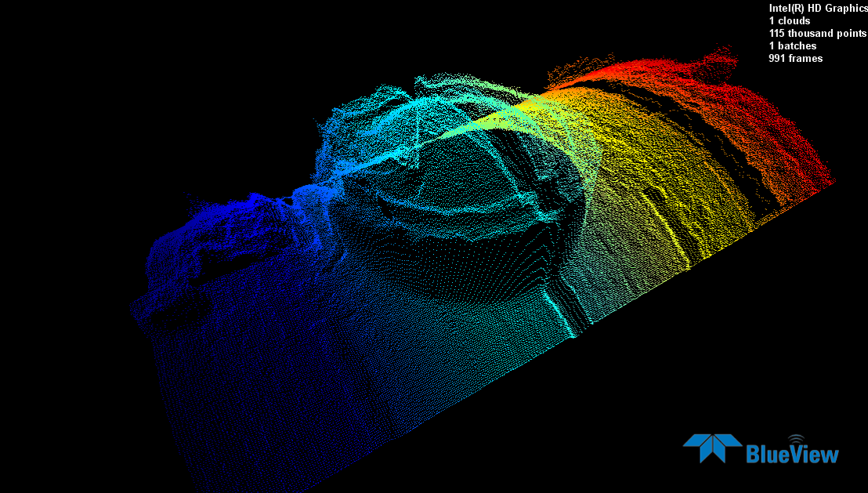Click the "1 clouds" statistic text
This screenshot has height=493, width=868.
[x=790, y=21]
